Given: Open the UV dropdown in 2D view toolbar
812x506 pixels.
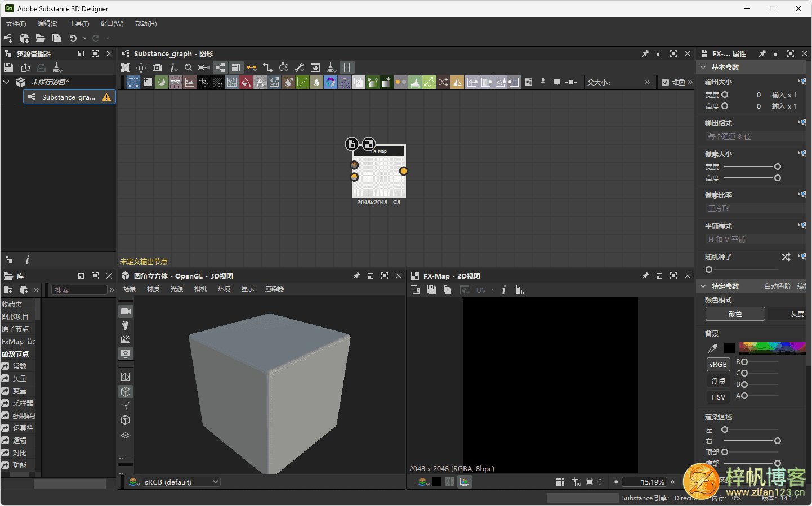Looking at the screenshot, I should 485,290.
